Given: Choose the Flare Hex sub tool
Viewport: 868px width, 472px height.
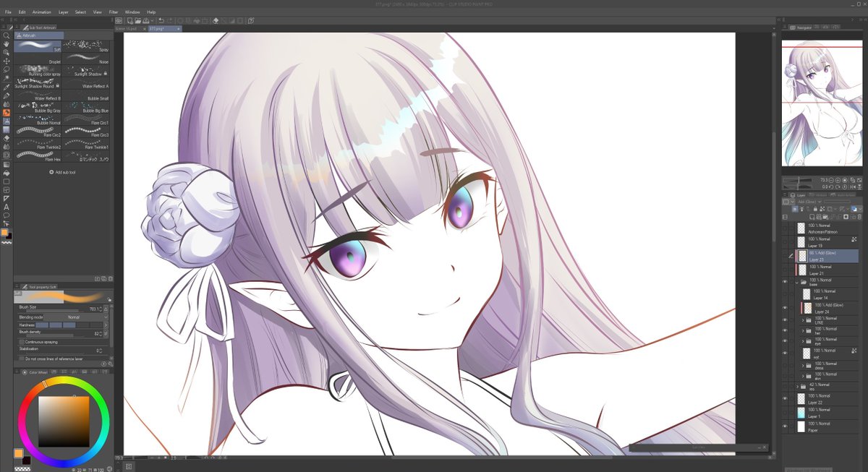Looking at the screenshot, I should [x=38, y=156].
